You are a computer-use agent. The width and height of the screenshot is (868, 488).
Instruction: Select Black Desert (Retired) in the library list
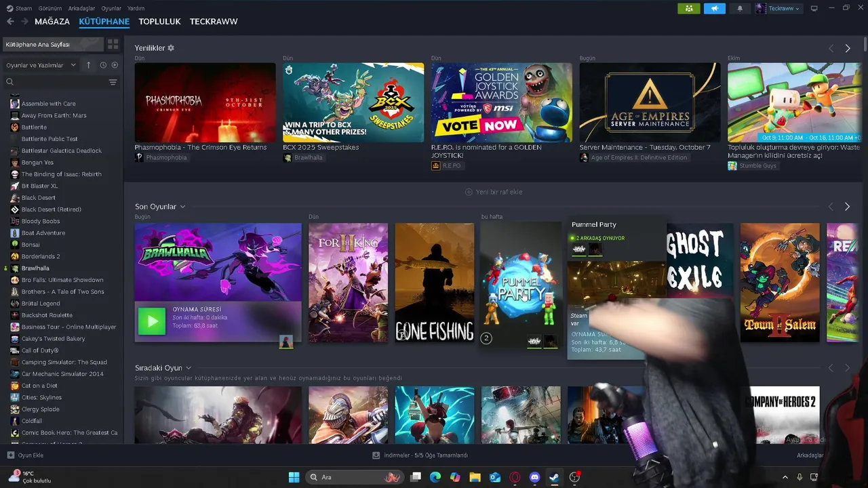click(52, 209)
